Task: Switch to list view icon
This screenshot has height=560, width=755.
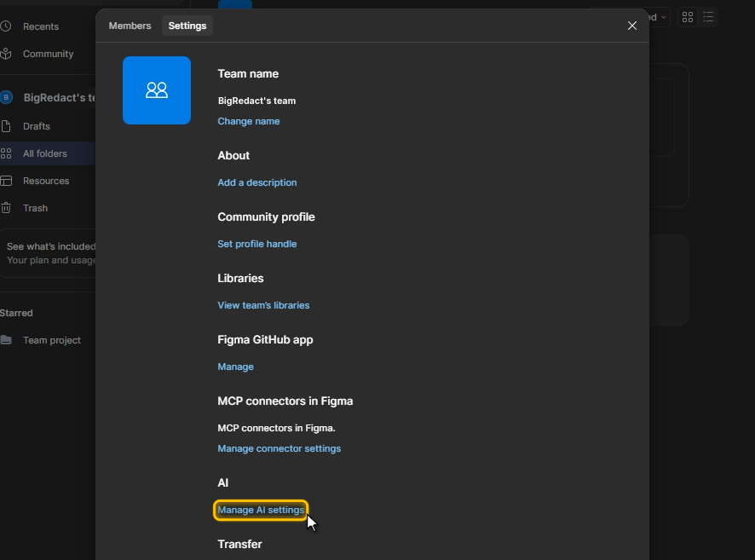Action: point(708,17)
